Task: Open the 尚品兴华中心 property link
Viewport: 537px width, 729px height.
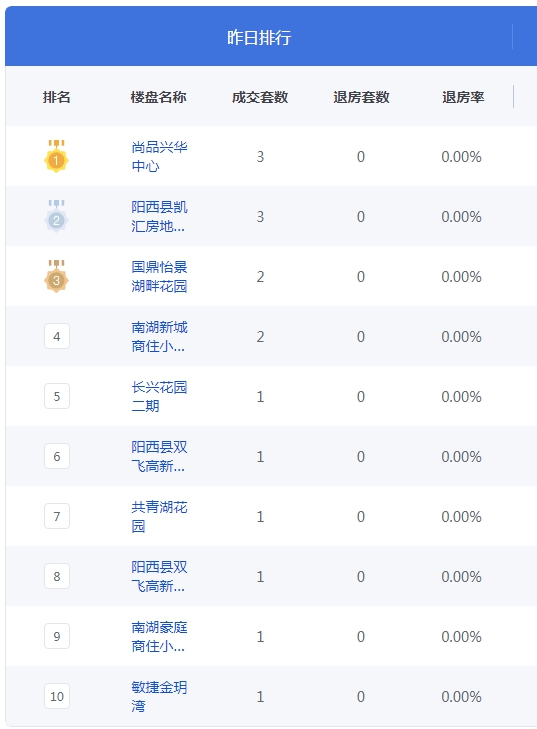Action: 159,156
